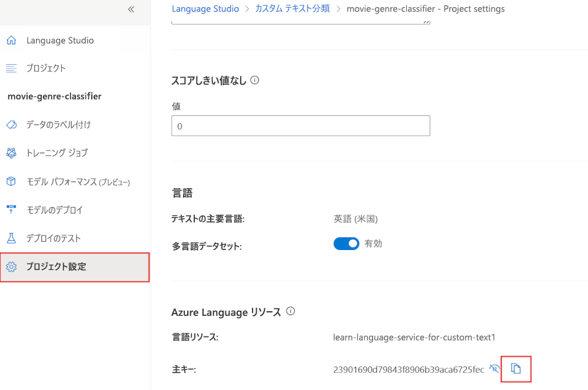The image size is (588, 390).
Task: Follow Language Studio breadcrumb link
Action: click(205, 9)
